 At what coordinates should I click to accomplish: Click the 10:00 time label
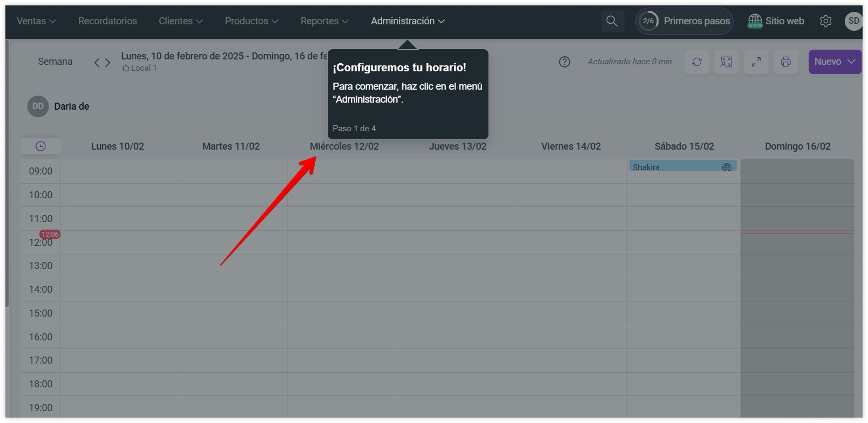(x=40, y=195)
